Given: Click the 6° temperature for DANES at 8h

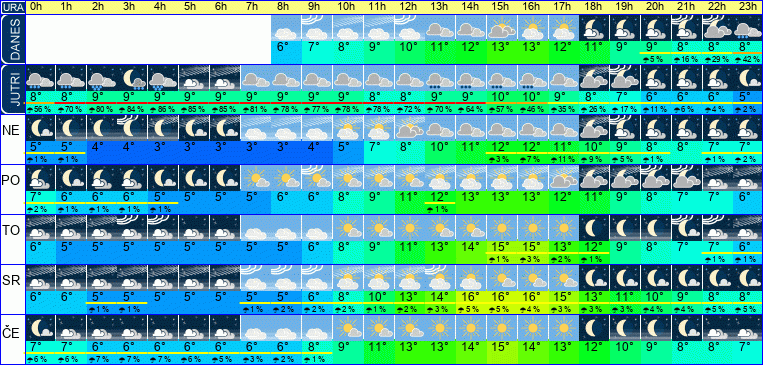Looking at the screenshot, I should (283, 47).
